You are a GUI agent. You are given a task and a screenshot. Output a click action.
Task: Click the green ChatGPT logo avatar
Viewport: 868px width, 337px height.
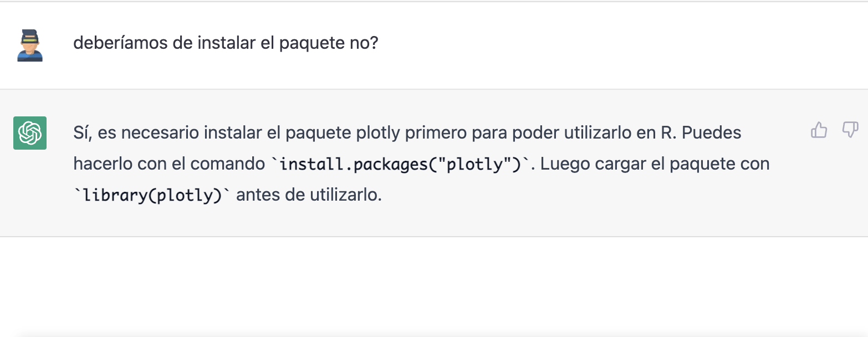point(30,133)
